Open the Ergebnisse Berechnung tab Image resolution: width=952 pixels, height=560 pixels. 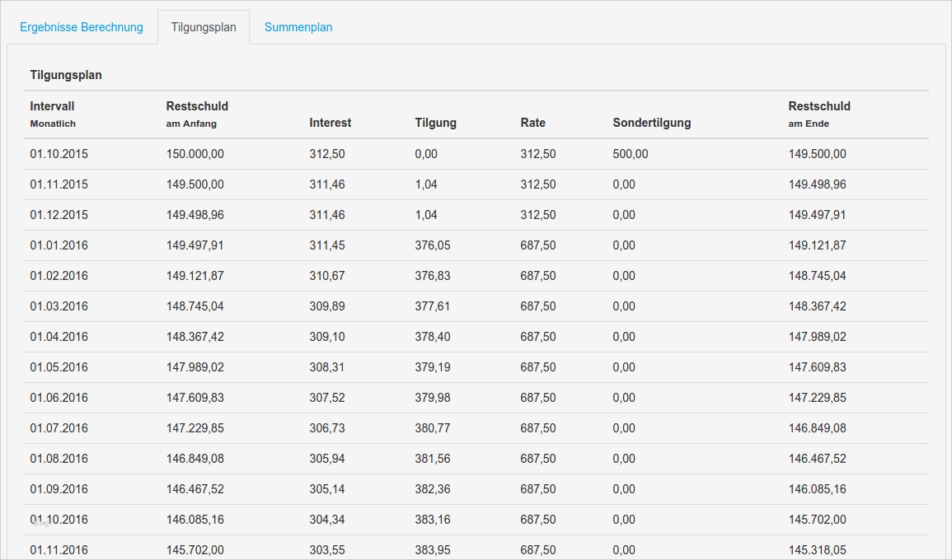tap(82, 27)
